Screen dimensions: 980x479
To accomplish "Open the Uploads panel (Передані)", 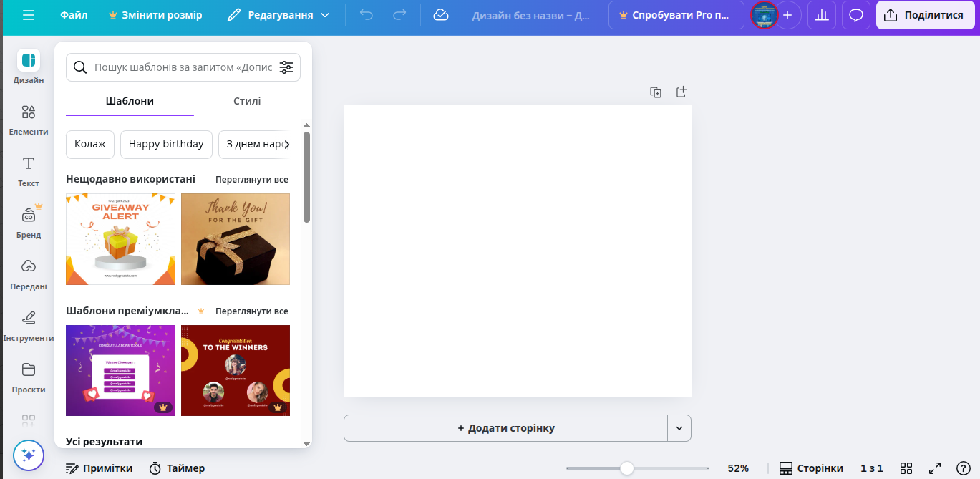I will [x=29, y=274].
